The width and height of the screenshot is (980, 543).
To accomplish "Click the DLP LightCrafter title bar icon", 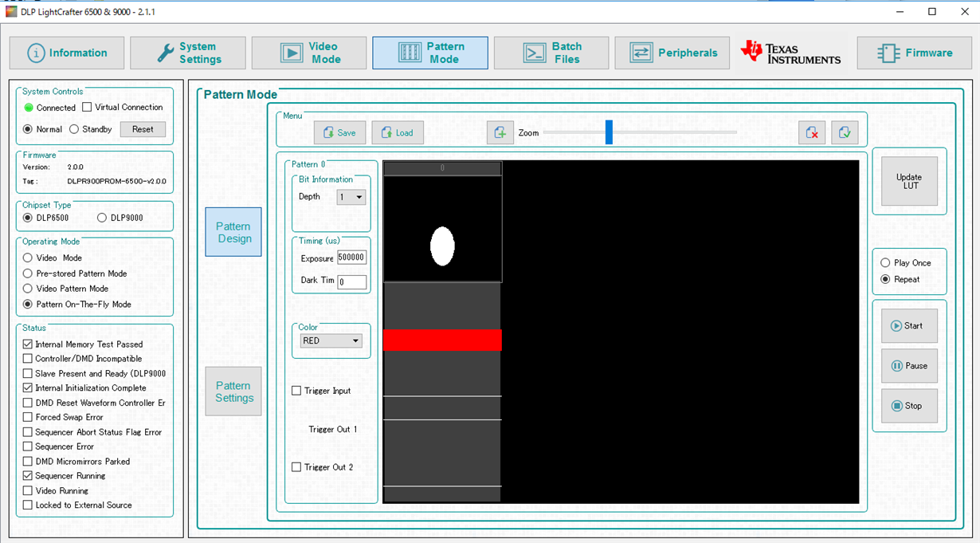I will (11, 11).
